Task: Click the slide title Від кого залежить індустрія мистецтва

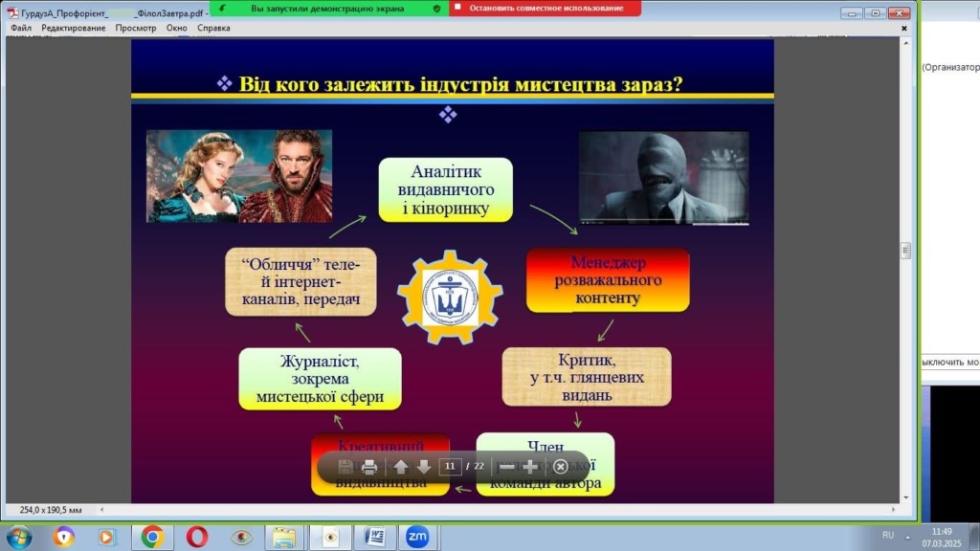Action: tap(460, 84)
